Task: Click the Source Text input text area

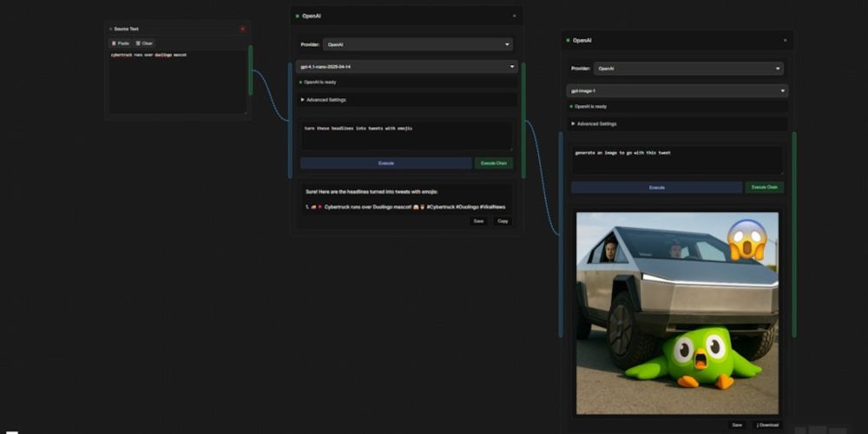Action: [x=177, y=82]
